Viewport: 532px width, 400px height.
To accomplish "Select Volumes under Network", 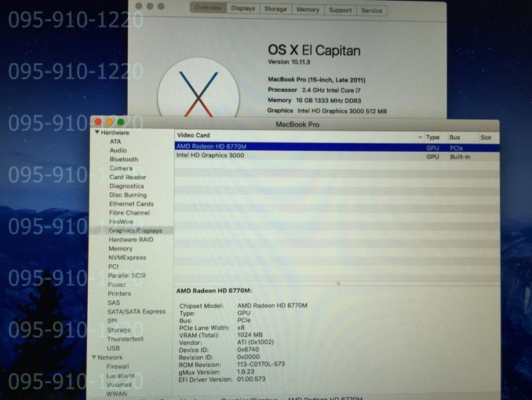I will click(119, 385).
